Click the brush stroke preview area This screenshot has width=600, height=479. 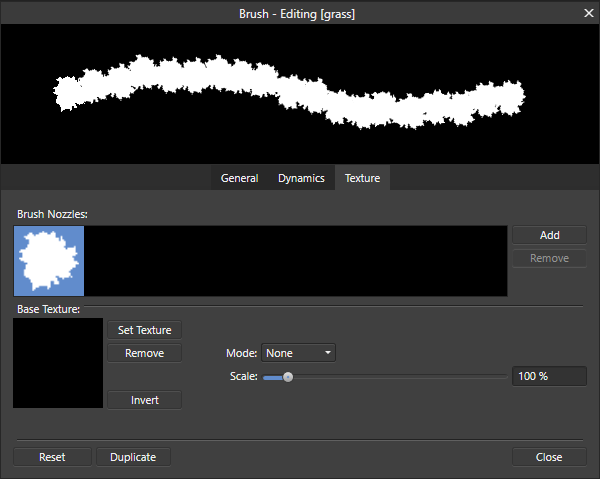(300, 94)
